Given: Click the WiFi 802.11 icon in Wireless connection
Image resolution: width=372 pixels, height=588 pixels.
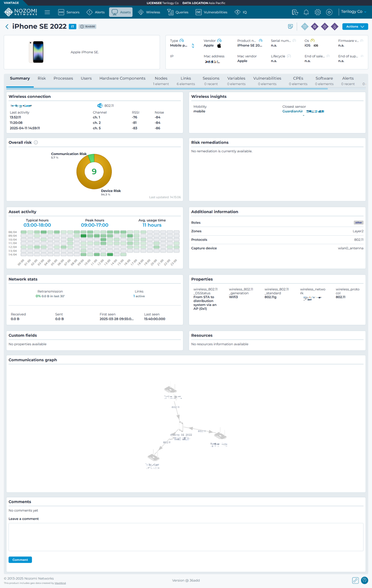Looking at the screenshot, I should pos(100,105).
